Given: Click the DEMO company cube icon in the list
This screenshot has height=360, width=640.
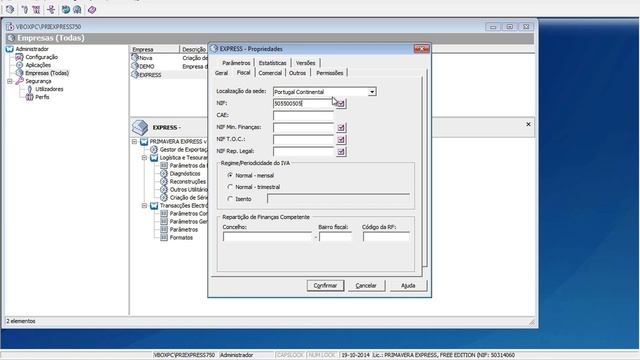Looking at the screenshot, I should (135, 66).
